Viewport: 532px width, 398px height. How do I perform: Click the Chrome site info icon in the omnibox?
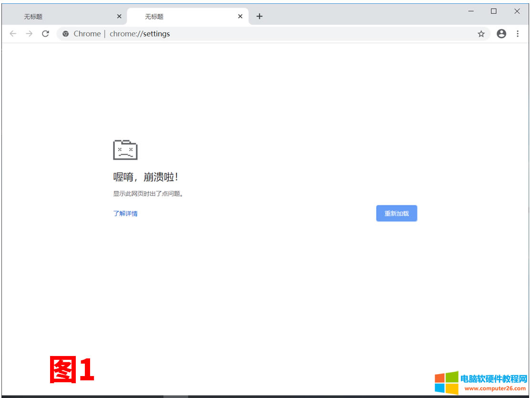(x=65, y=33)
